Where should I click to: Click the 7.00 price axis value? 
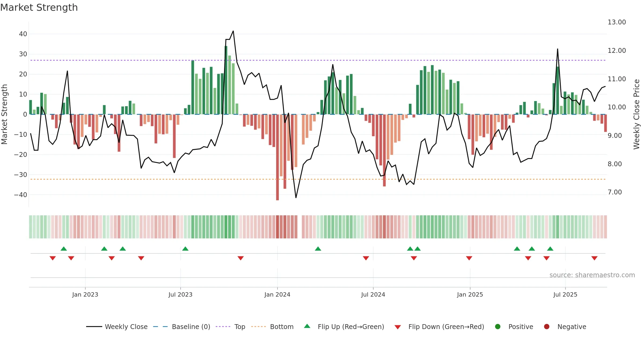pos(614,192)
